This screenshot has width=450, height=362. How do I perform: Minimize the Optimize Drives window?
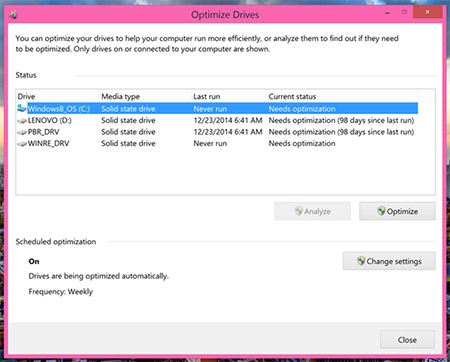coord(387,13)
